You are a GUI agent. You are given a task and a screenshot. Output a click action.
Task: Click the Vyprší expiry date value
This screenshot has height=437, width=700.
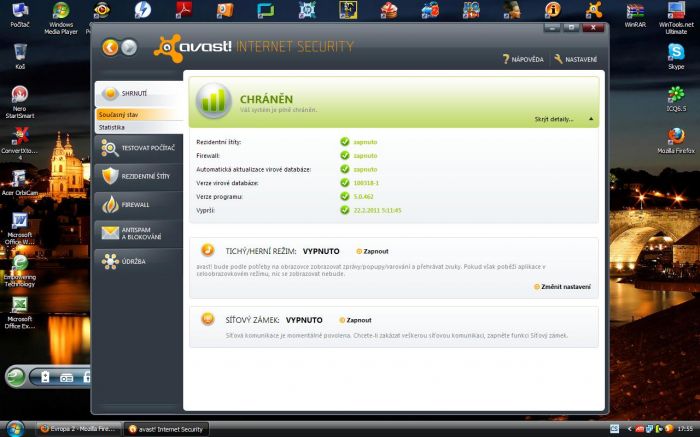point(377,210)
